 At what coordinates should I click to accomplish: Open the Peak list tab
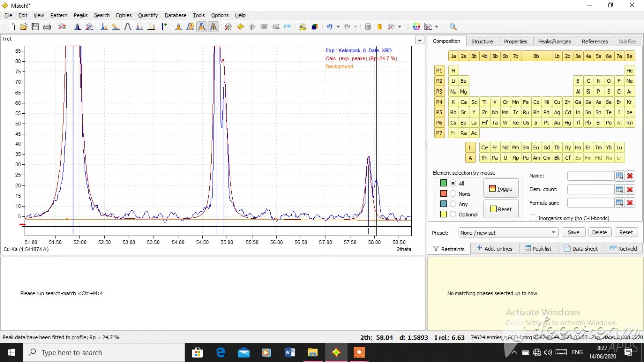click(538, 248)
